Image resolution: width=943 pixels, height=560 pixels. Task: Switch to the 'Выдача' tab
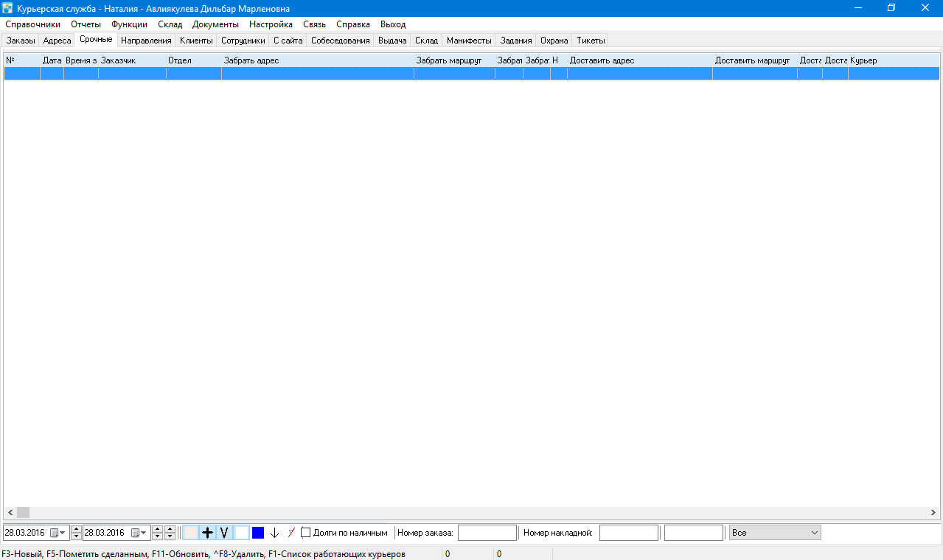pos(392,41)
